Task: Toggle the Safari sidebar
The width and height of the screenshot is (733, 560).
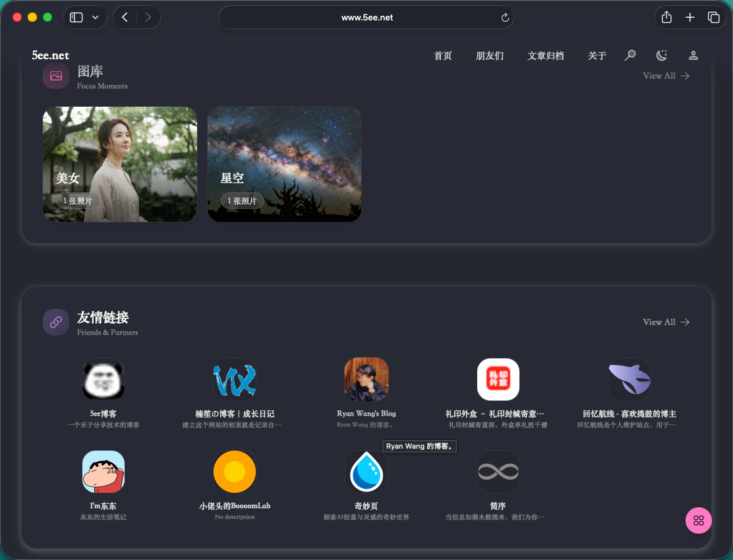Action: tap(76, 18)
